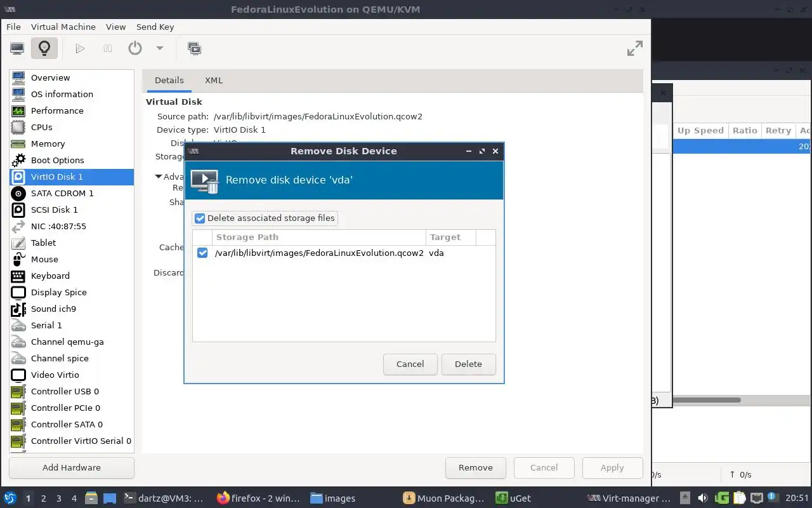Open the uGet taskbar entry
Viewport: 812px width, 508px height.
(x=514, y=498)
